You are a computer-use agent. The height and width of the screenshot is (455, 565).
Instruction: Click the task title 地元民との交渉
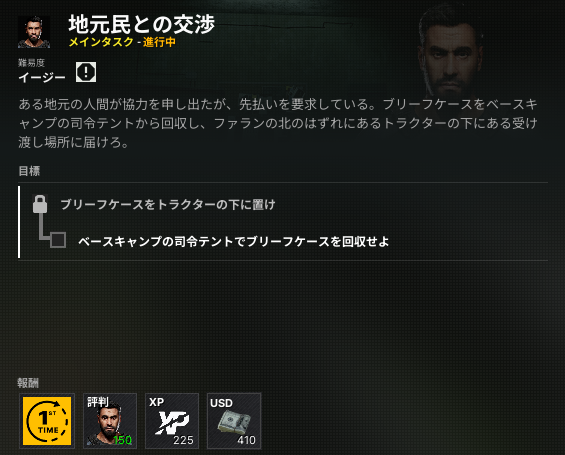coord(142,24)
